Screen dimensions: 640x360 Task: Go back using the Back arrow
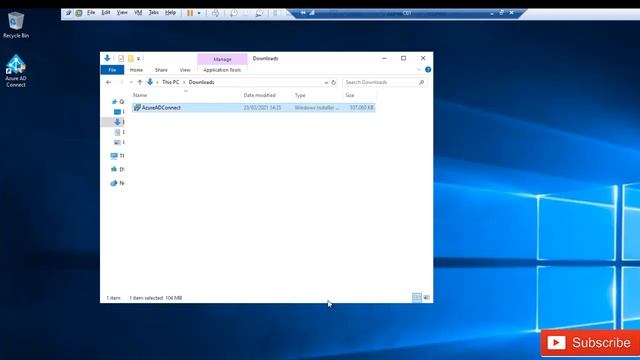(109, 82)
